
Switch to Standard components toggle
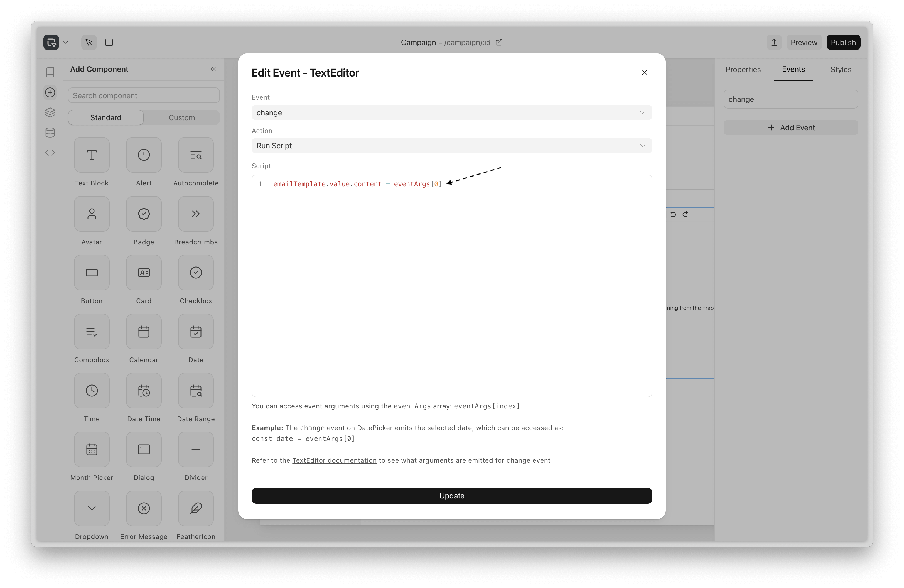pyautogui.click(x=105, y=118)
